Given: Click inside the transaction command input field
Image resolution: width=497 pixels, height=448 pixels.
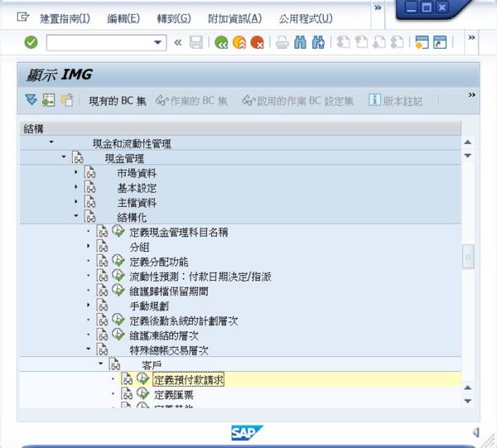Looking at the screenshot, I should tap(98, 42).
